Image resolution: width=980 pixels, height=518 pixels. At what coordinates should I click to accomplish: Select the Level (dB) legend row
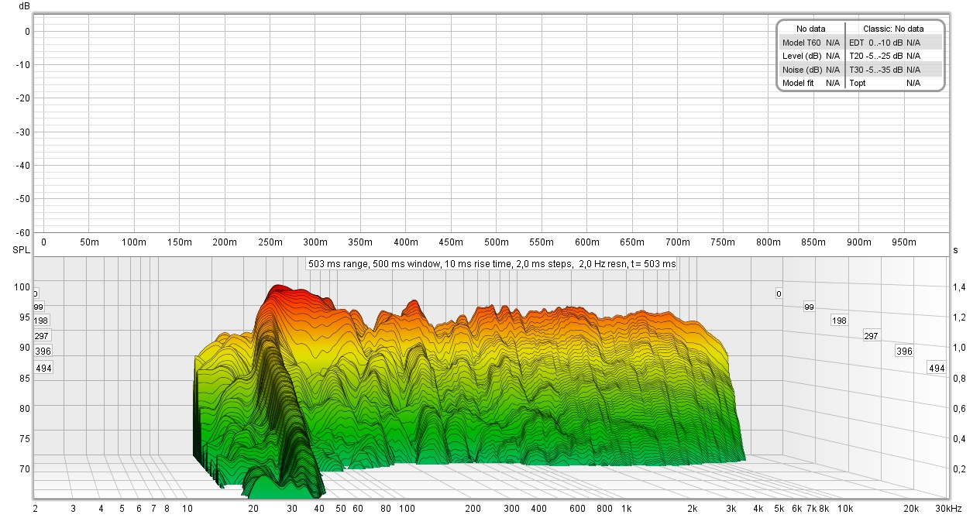pos(811,56)
